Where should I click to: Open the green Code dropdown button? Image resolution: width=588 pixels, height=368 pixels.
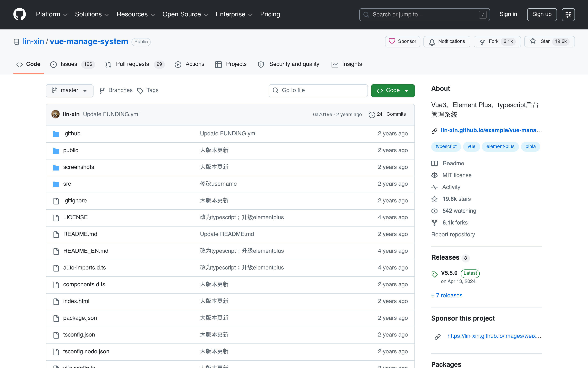[393, 91]
